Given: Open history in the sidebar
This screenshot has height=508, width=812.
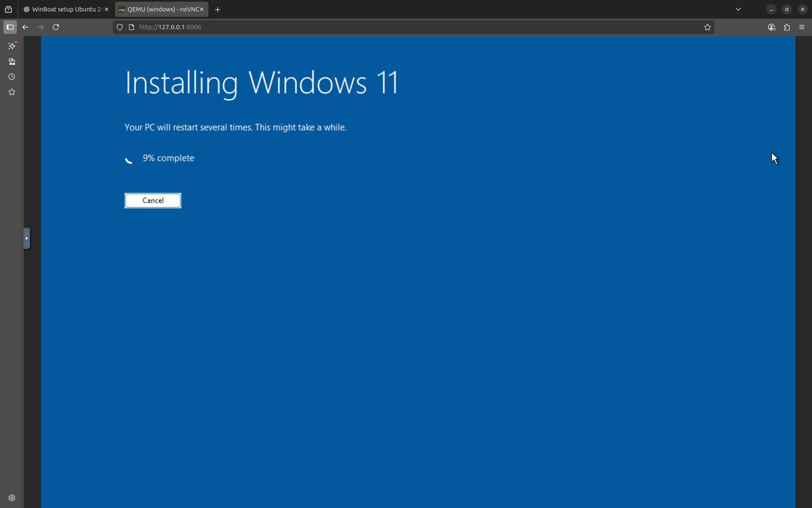Looking at the screenshot, I should [x=12, y=77].
